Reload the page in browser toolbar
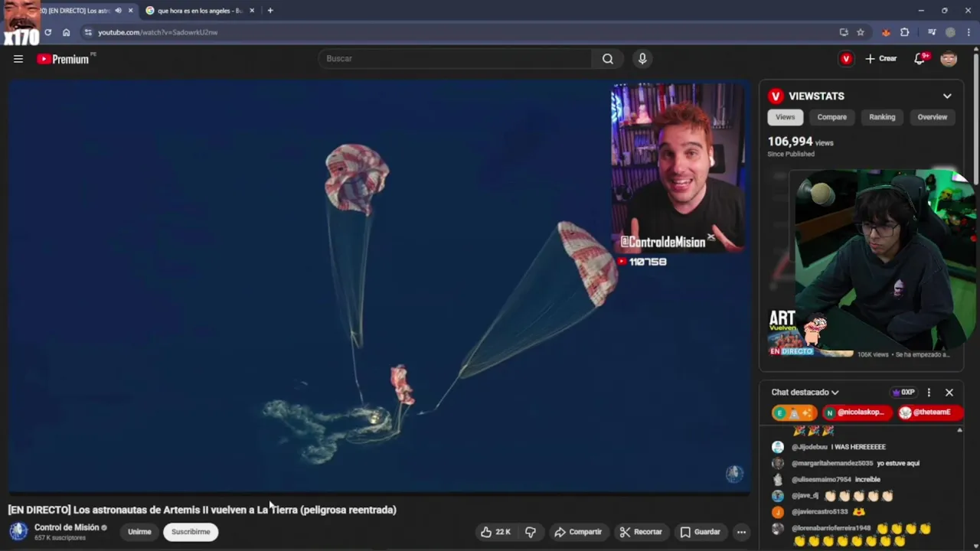This screenshot has height=551, width=980. (x=47, y=32)
